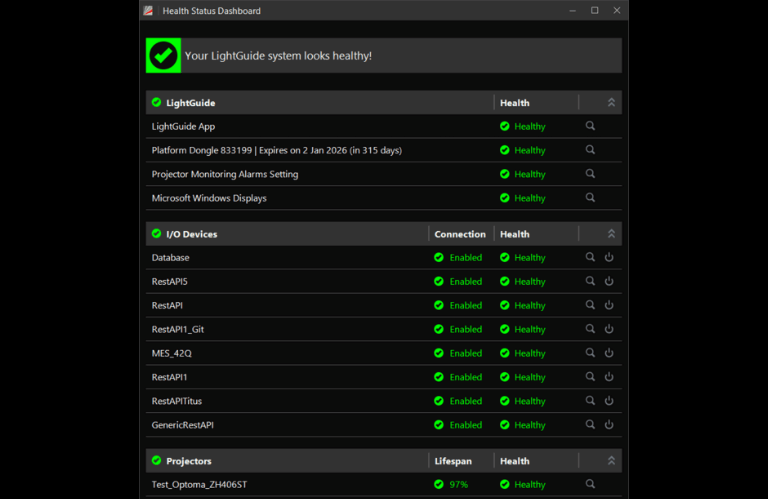Image resolution: width=768 pixels, height=499 pixels.
Task: Select the RestAPI1 row label
Action: click(x=169, y=377)
